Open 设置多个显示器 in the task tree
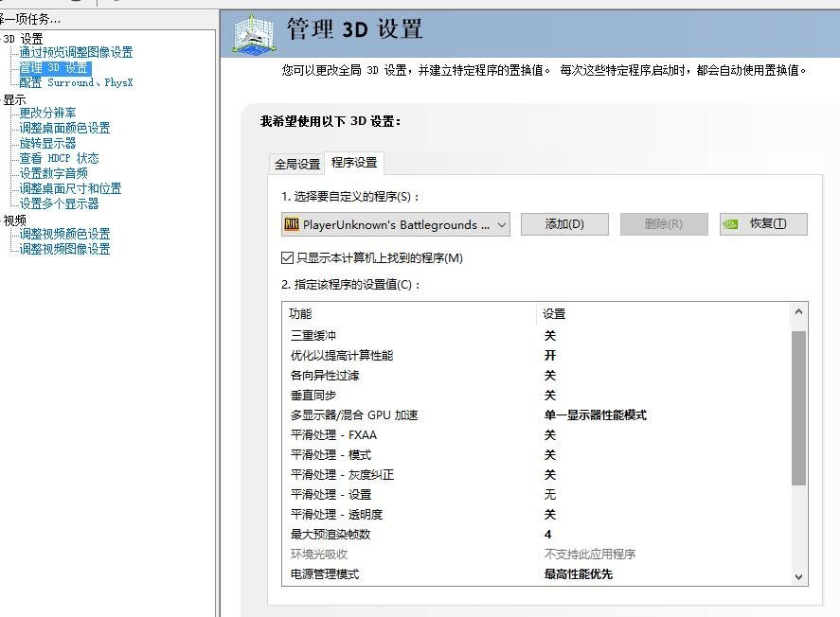Screen dimensions: 840x617 click(x=59, y=203)
